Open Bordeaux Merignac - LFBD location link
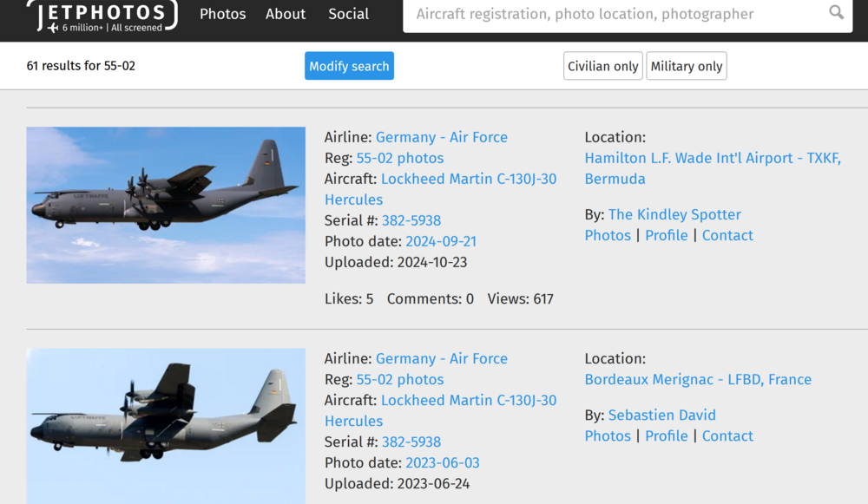The height and width of the screenshot is (504, 868). pyautogui.click(x=698, y=379)
